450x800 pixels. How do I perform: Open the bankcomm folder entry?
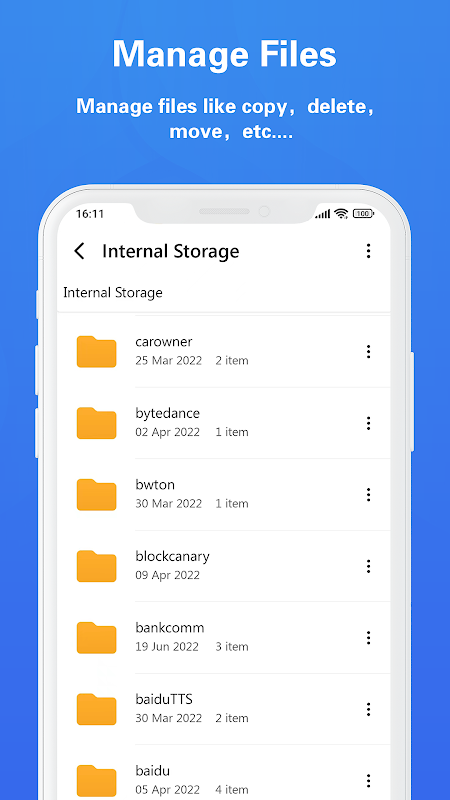pos(223,637)
